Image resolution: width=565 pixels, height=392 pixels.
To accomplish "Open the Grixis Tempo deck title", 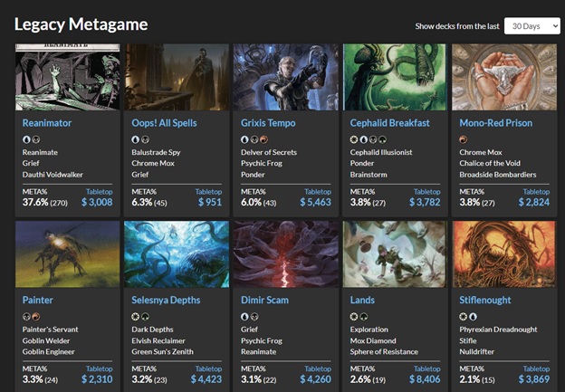I will [x=271, y=122].
